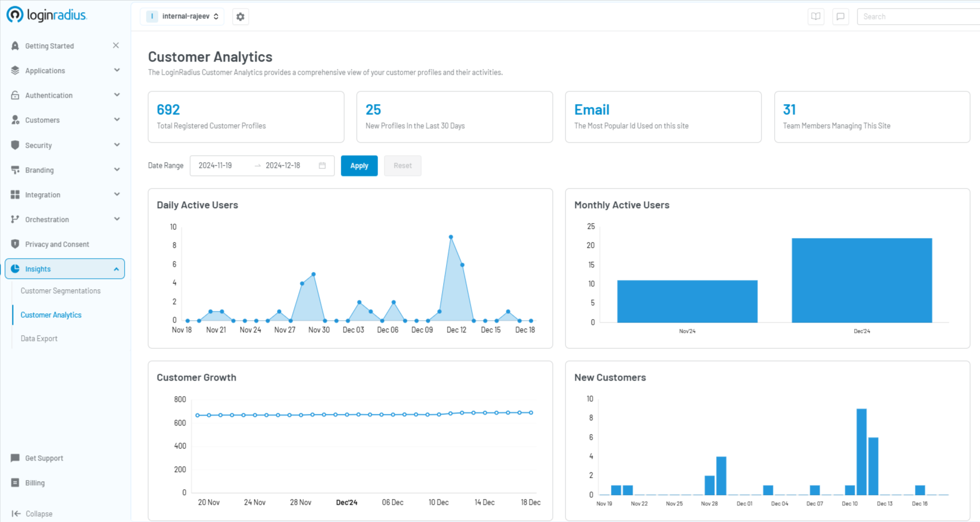Open the calendar icon in Date Range

[322, 166]
